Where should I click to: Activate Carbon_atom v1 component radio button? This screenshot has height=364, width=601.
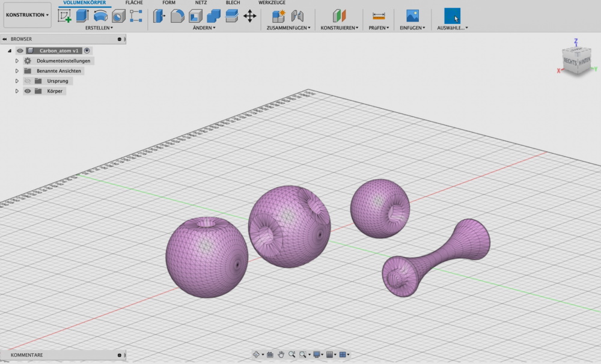(x=87, y=50)
